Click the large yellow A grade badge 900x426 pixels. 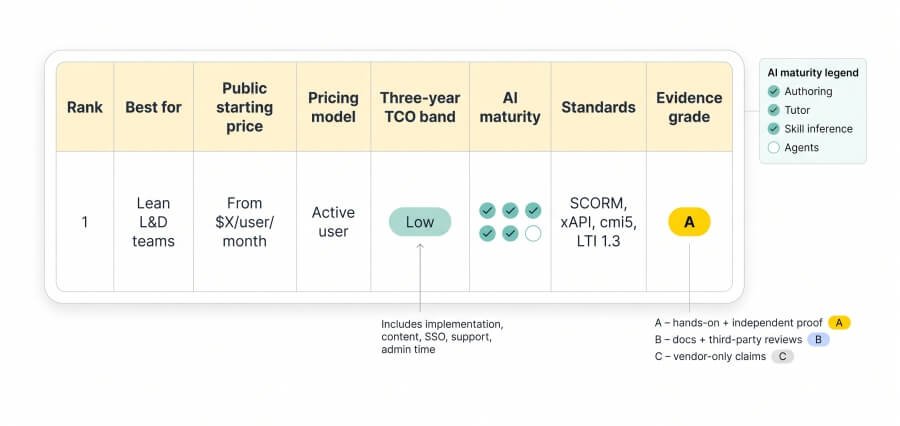coord(689,222)
